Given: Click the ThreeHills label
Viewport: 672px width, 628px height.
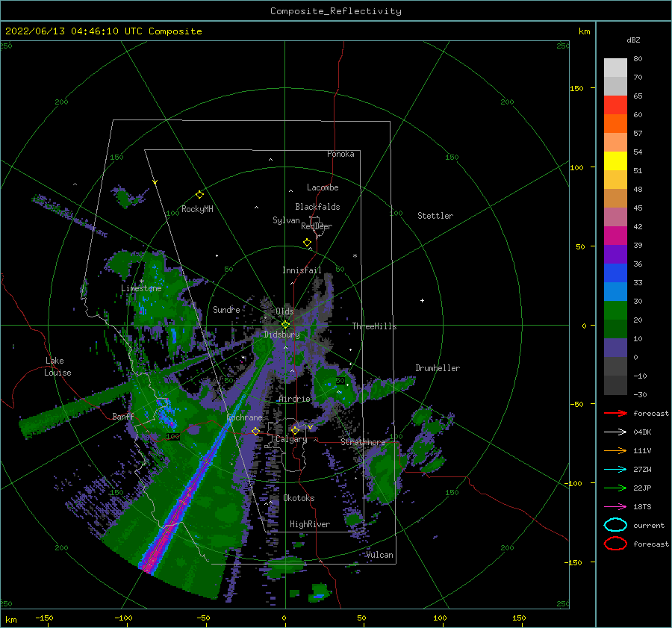Looking at the screenshot, I should point(375,326).
